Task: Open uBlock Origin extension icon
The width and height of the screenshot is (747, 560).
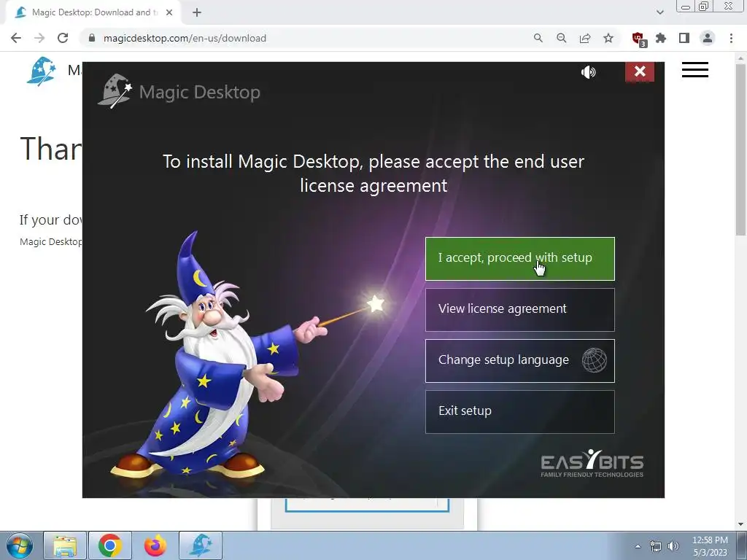Action: pyautogui.click(x=638, y=39)
